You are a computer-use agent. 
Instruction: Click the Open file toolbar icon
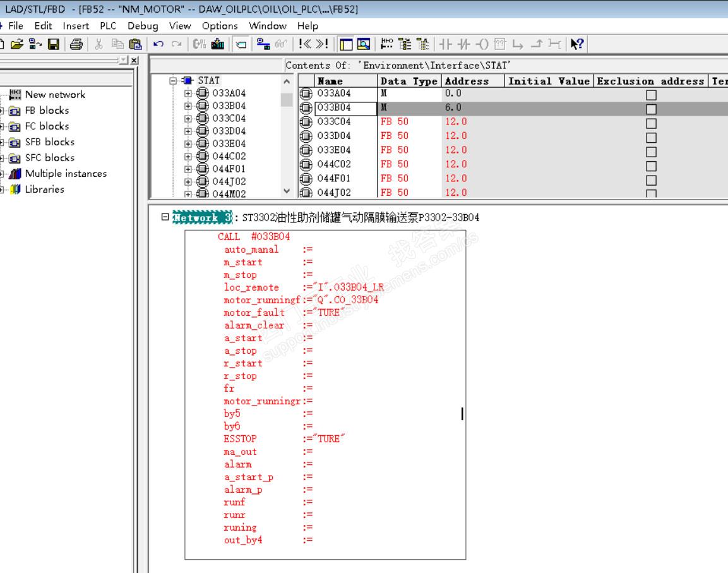[x=17, y=44]
